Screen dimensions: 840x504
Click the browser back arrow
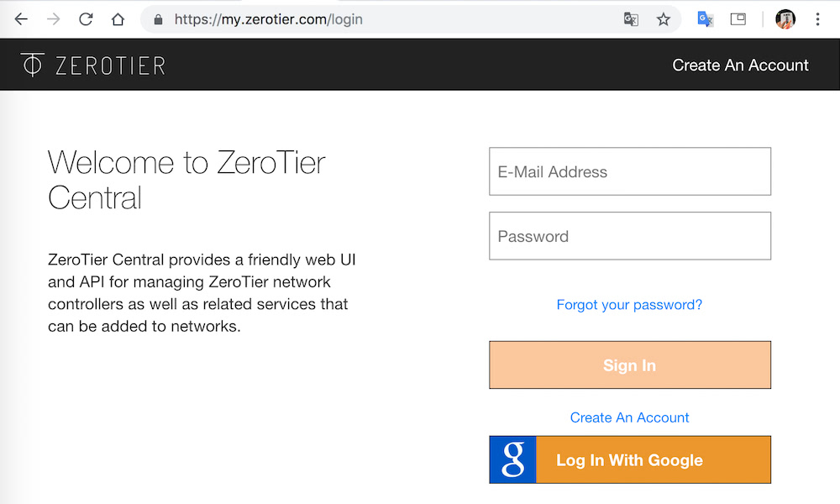(x=21, y=19)
